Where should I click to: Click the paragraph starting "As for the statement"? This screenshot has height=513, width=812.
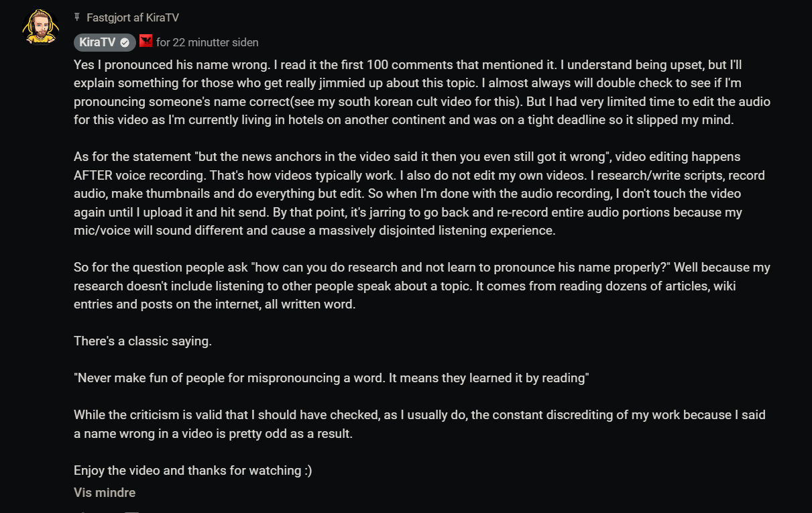[x=419, y=194]
